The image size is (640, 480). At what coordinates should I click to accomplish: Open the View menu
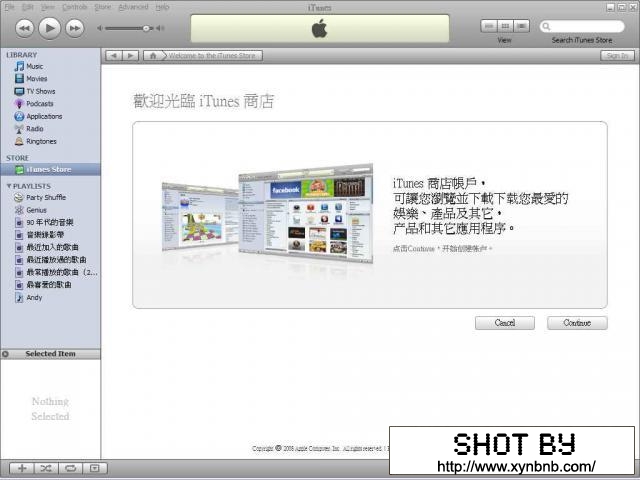coord(48,7)
